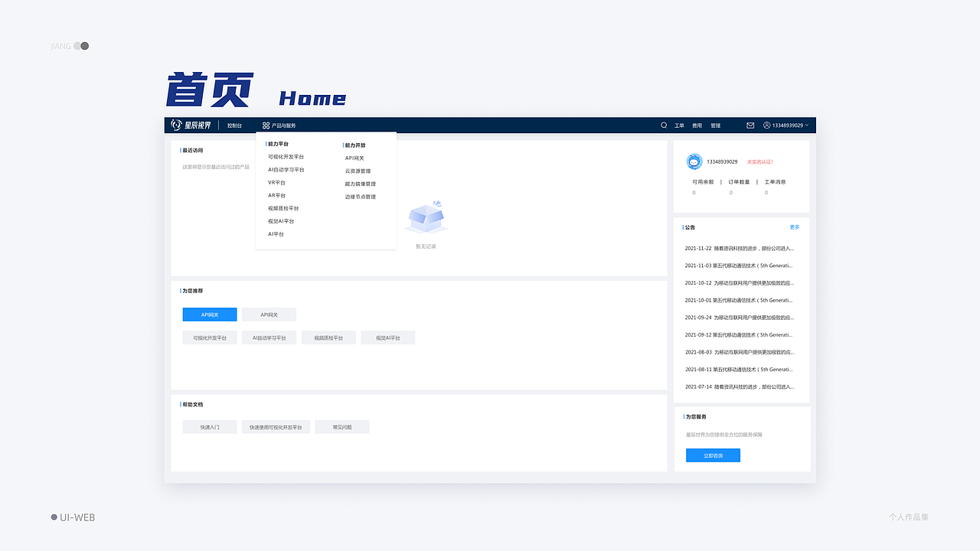Viewport: 980px width, 551px height.
Task: Click the 为您推荐 section heading
Action: click(x=193, y=291)
